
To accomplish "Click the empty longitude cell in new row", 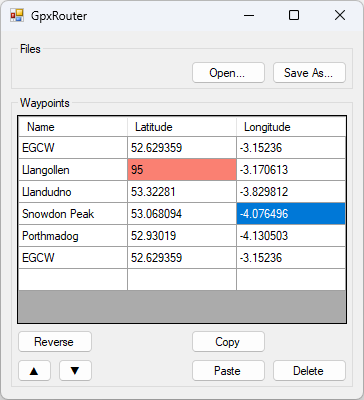I will pyautogui.click(x=291, y=279).
